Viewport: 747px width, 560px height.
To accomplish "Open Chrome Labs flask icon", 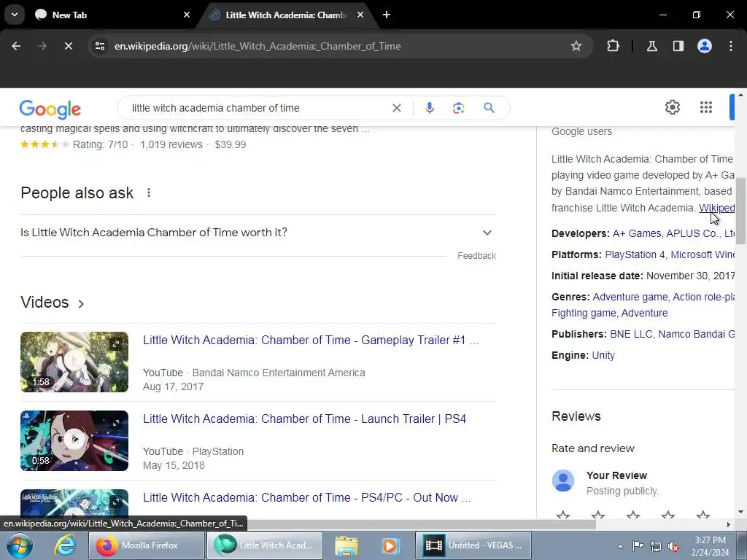I will (x=651, y=46).
